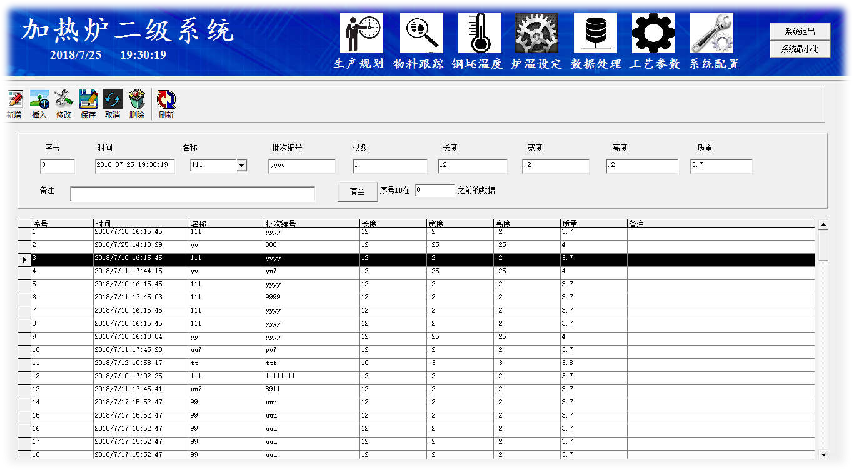
Task: Select table row with sequence number 10
Action: pos(417,350)
